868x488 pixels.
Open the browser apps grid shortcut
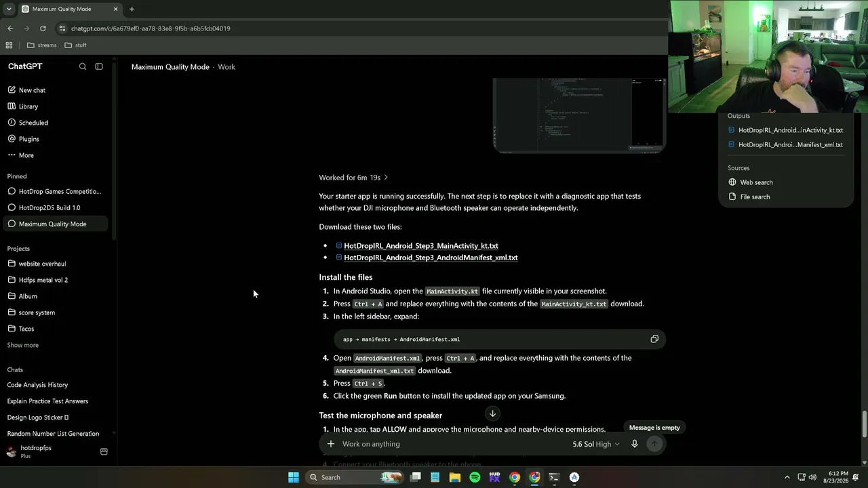[9, 45]
